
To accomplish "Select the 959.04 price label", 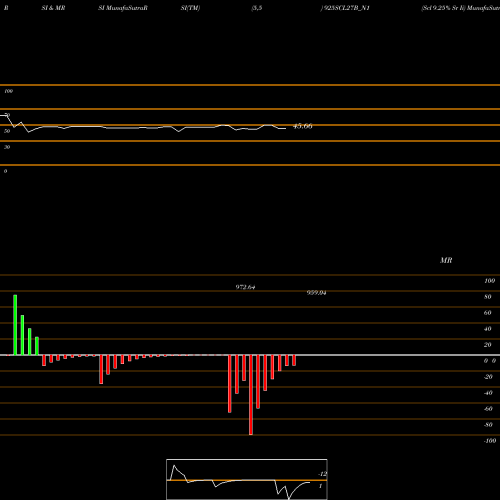I will pyautogui.click(x=316, y=293).
